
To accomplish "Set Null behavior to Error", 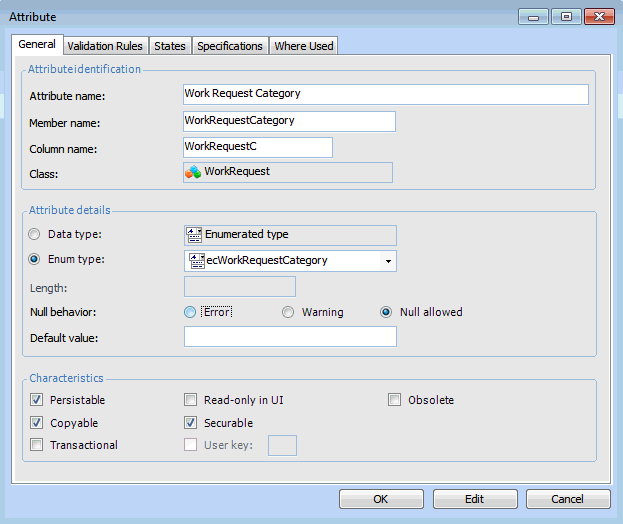I will [190, 312].
